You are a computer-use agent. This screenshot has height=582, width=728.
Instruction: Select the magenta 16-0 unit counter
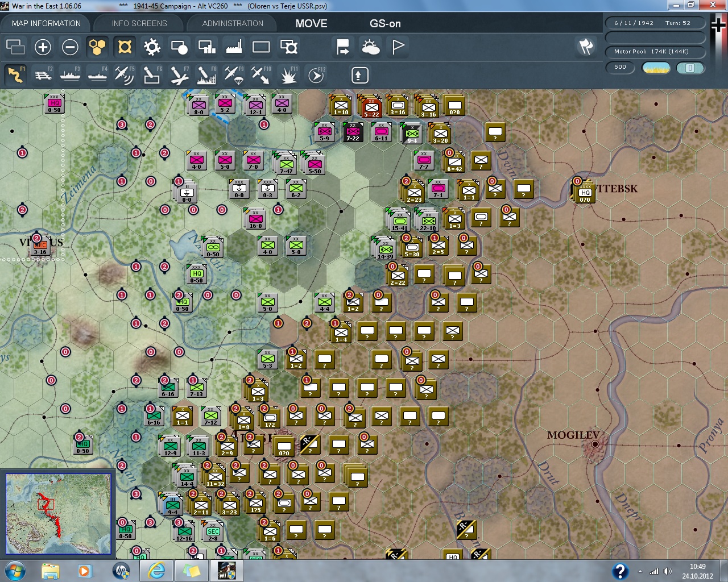coord(255,219)
